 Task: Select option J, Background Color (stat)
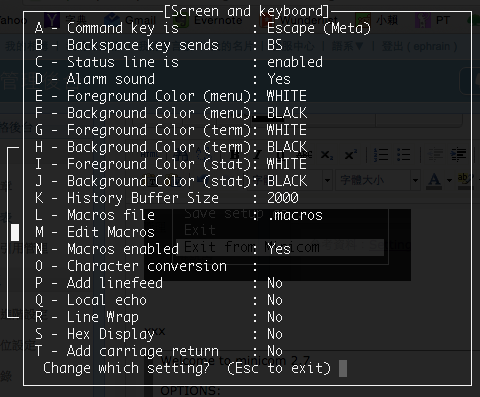pos(171,181)
